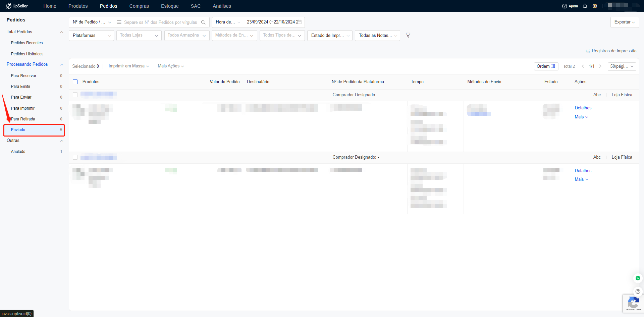Open Imprimir em Massa menu
The image size is (644, 317).
pos(129,66)
